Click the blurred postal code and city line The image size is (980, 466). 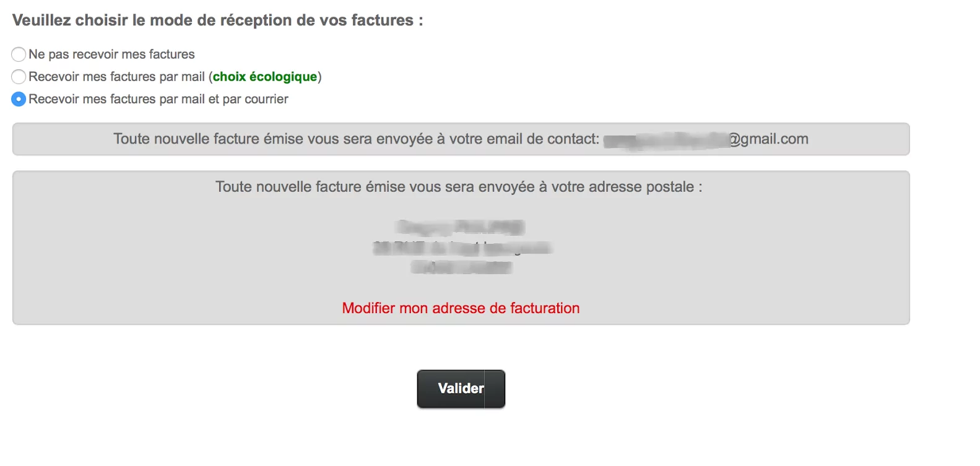[x=461, y=267]
